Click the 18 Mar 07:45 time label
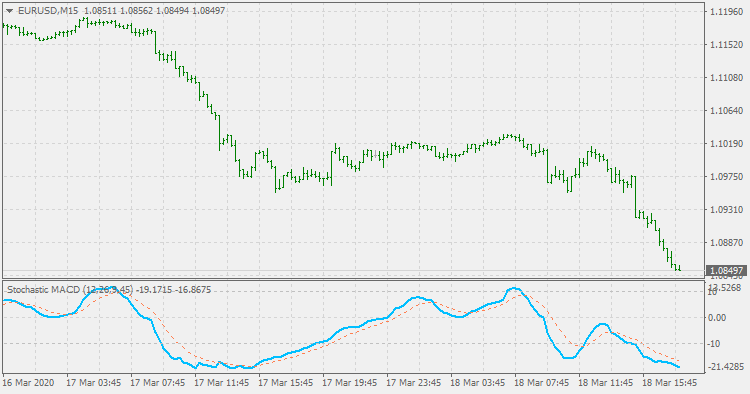 click(541, 383)
